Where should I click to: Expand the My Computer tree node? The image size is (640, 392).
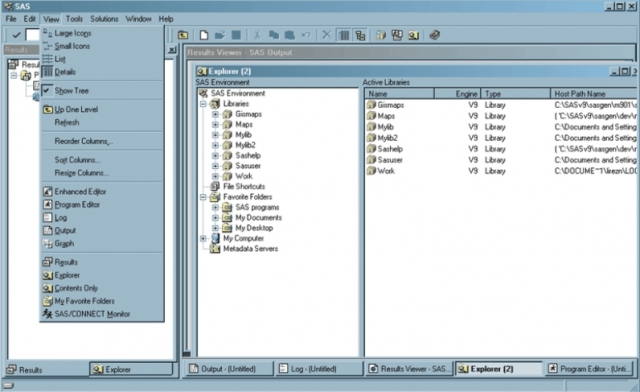(x=203, y=238)
